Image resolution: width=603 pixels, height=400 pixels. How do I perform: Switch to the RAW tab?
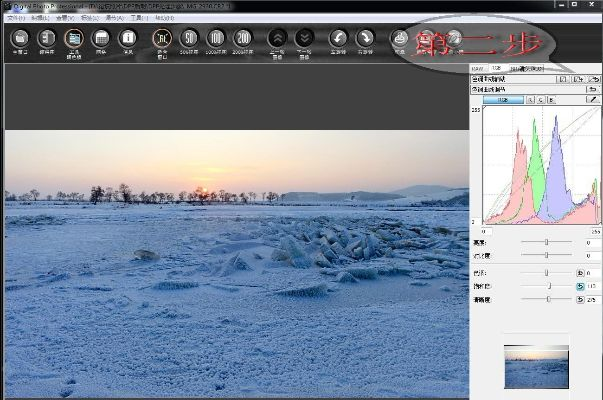tap(478, 69)
